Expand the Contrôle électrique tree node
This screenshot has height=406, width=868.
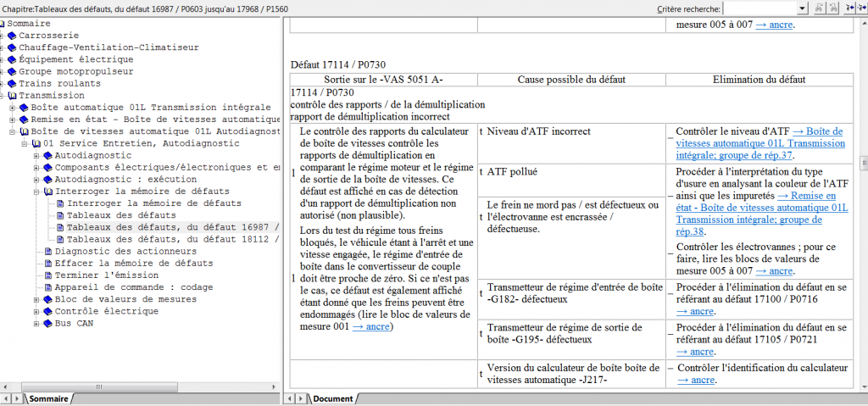[x=36, y=311]
